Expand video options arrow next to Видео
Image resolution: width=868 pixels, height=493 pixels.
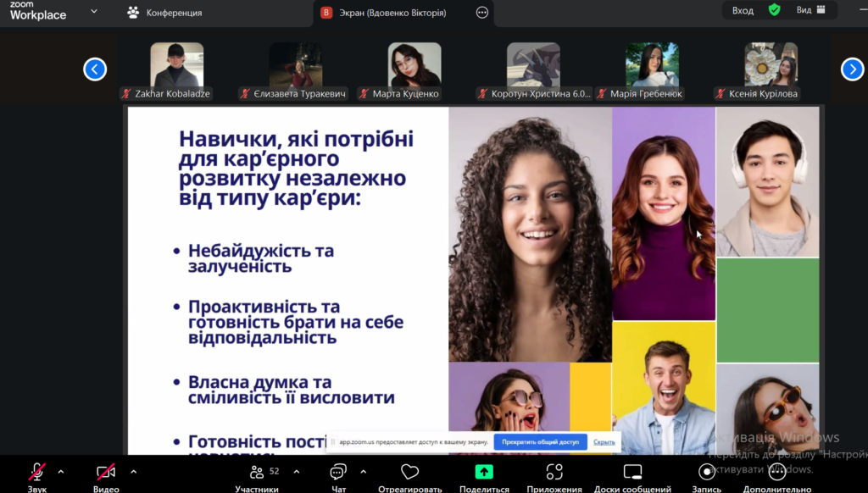coord(133,472)
